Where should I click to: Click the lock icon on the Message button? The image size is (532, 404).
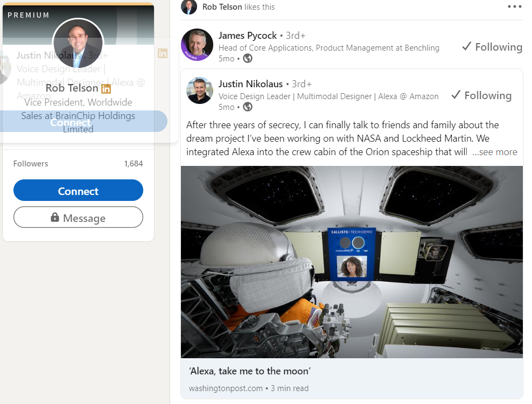(x=55, y=218)
